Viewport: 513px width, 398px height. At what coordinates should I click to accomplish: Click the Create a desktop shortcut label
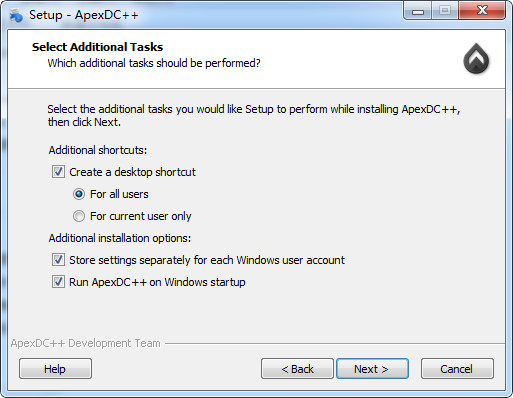coord(132,172)
